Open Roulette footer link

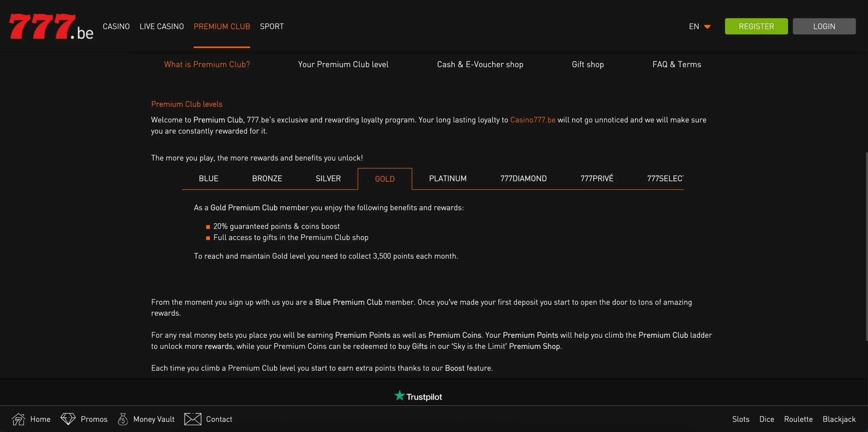pos(798,419)
